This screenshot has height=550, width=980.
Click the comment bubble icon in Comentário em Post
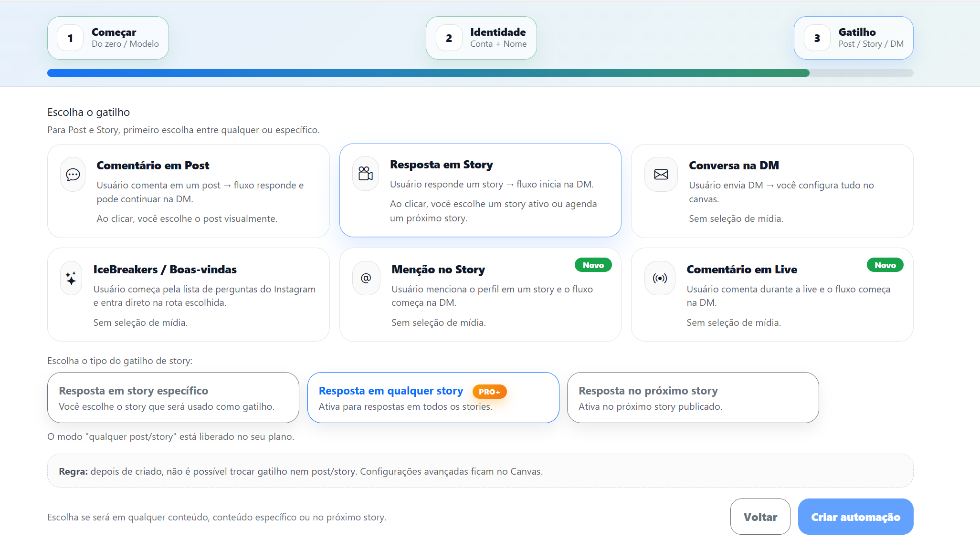pos(73,175)
